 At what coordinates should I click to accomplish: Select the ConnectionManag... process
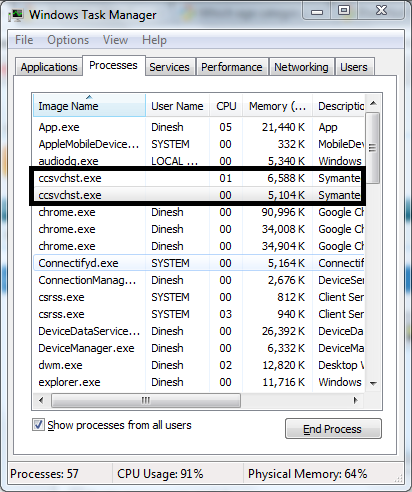tap(199, 280)
